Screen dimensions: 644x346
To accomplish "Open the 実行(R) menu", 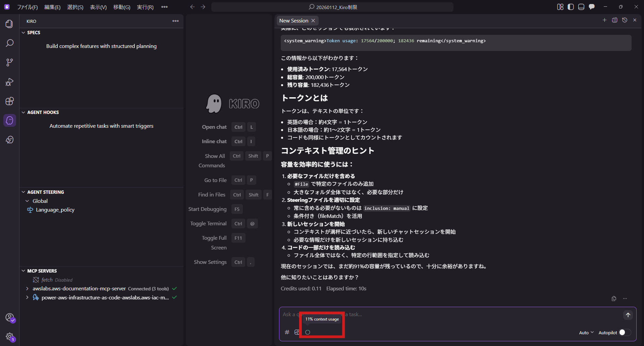I will [x=145, y=7].
